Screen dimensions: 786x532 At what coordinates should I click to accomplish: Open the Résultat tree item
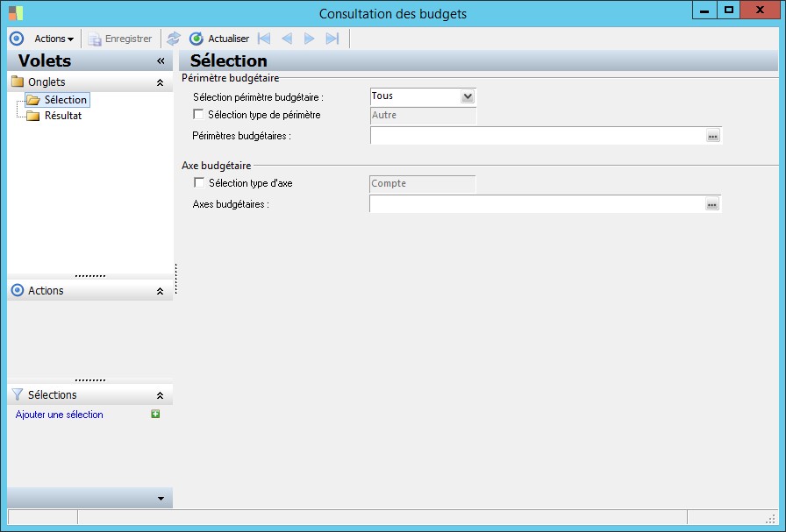coord(54,116)
